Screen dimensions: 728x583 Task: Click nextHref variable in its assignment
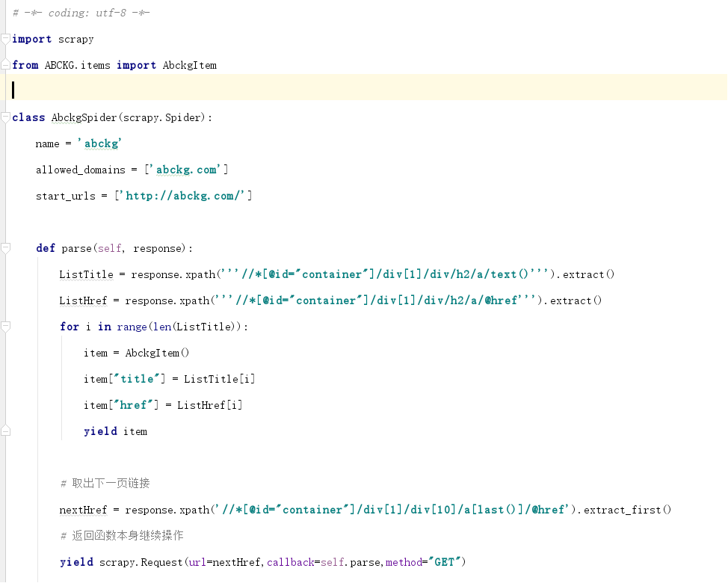coord(83,510)
